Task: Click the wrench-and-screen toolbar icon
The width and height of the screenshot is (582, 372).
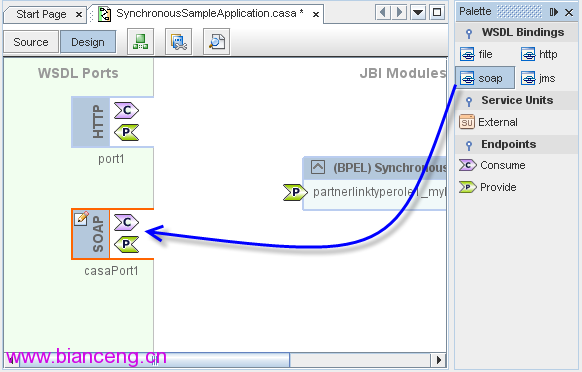Action: pos(179,42)
